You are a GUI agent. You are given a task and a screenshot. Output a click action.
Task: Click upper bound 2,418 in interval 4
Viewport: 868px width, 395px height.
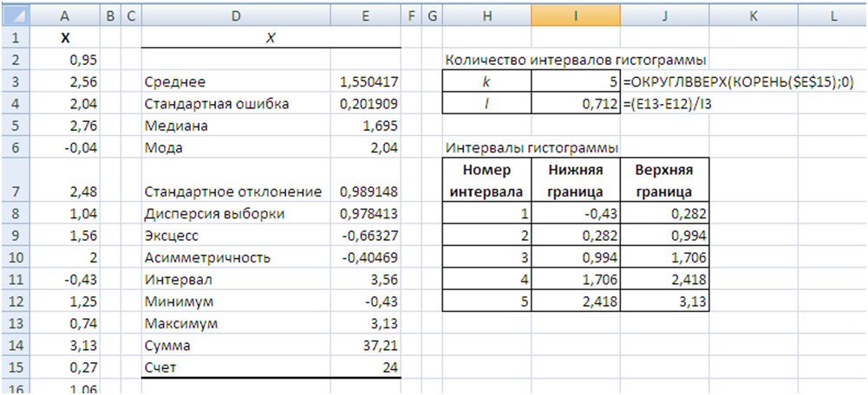[665, 280]
